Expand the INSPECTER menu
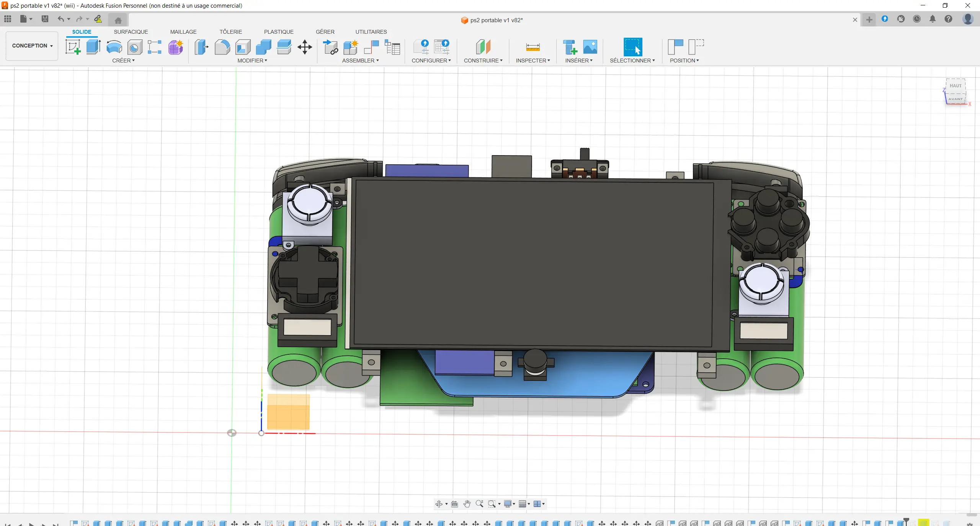 533,61
